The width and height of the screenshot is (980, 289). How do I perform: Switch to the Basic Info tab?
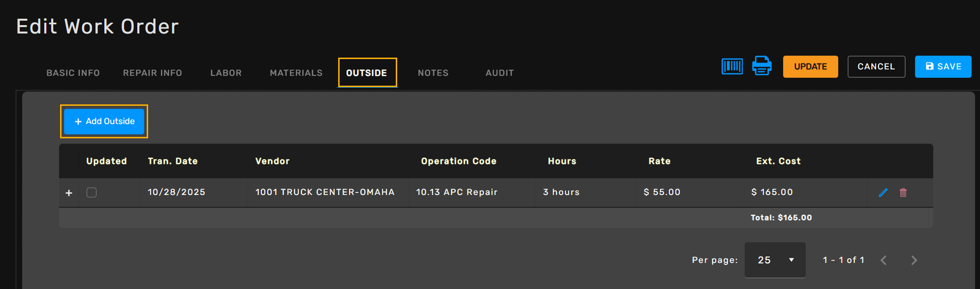(73, 73)
